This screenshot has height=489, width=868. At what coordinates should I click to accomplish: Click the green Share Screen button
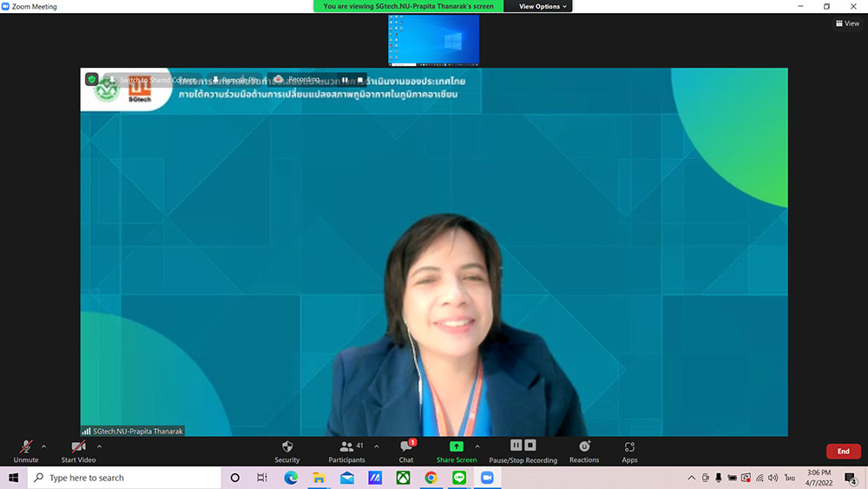point(457,452)
